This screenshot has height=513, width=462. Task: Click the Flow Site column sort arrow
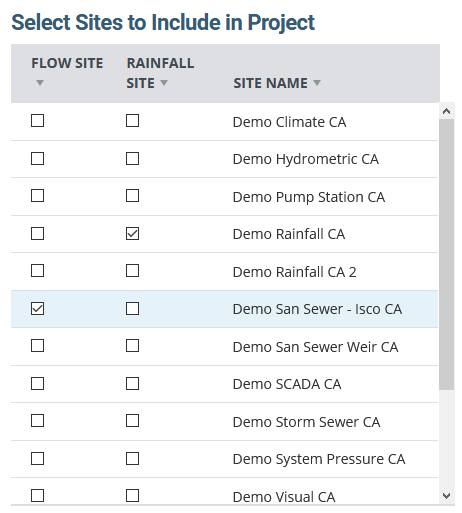click(40, 82)
